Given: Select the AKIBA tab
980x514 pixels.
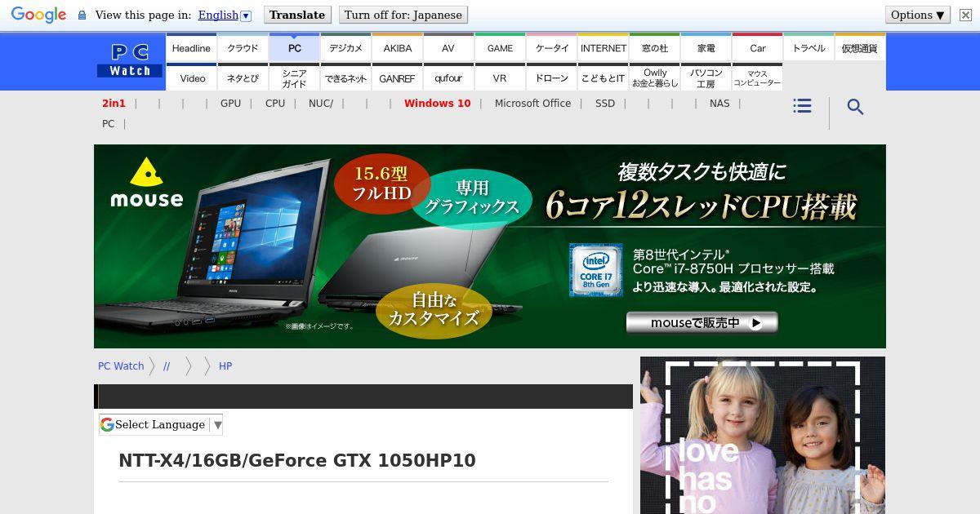Looking at the screenshot, I should (x=398, y=48).
